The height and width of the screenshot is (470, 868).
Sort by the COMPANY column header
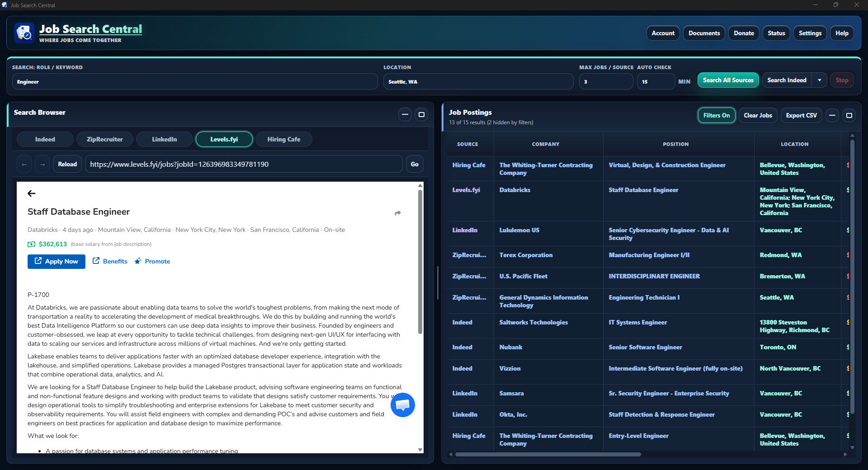(546, 144)
